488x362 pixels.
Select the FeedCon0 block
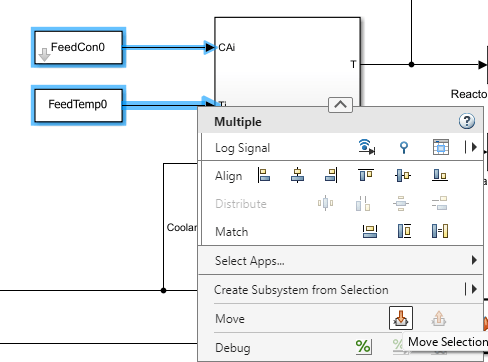coord(78,47)
